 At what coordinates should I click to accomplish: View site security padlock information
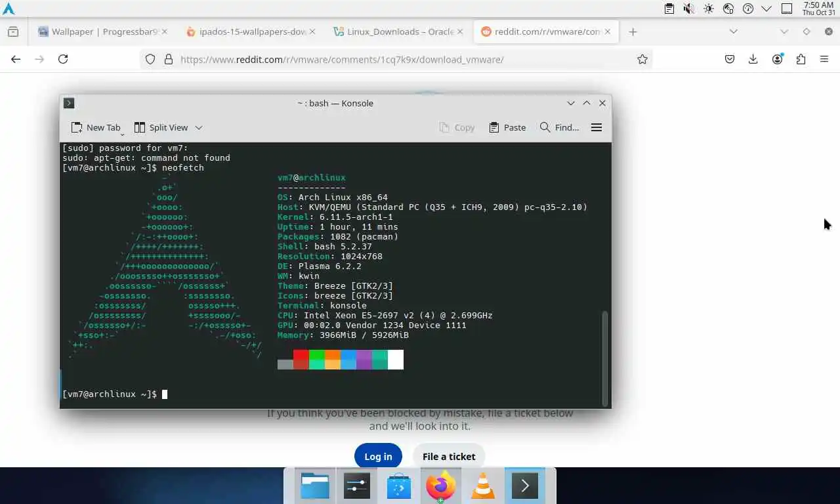click(x=168, y=59)
